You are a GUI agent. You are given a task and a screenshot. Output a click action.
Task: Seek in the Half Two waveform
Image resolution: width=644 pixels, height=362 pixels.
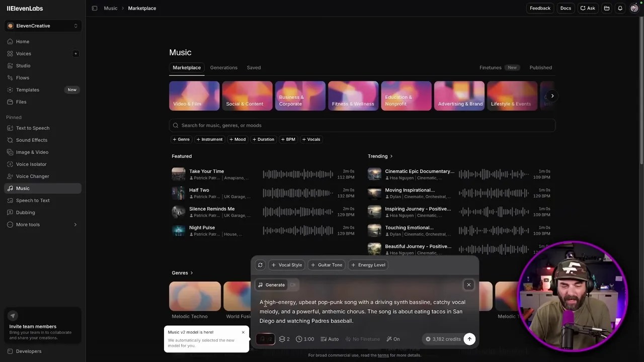[298, 193]
